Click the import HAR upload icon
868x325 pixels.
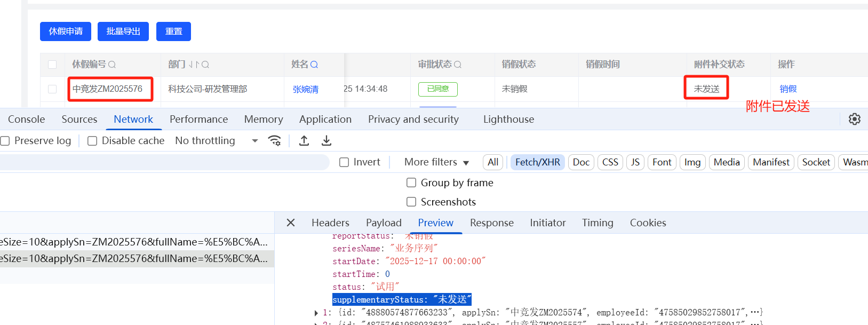tap(304, 140)
